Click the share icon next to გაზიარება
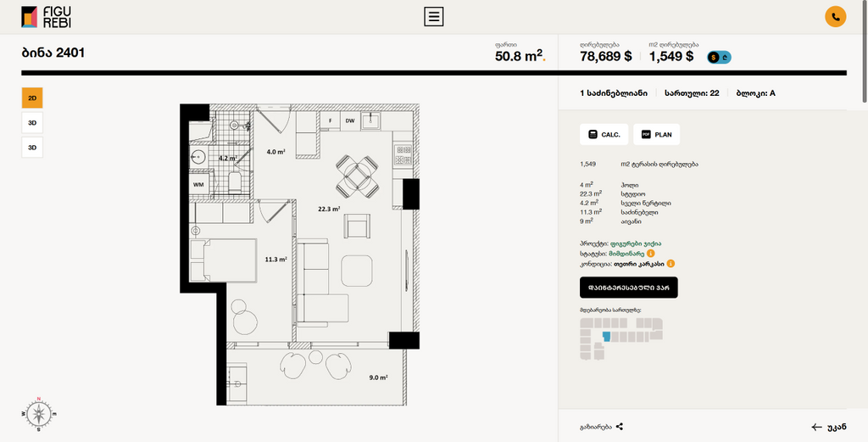Image resolution: width=868 pixels, height=442 pixels. [x=620, y=427]
